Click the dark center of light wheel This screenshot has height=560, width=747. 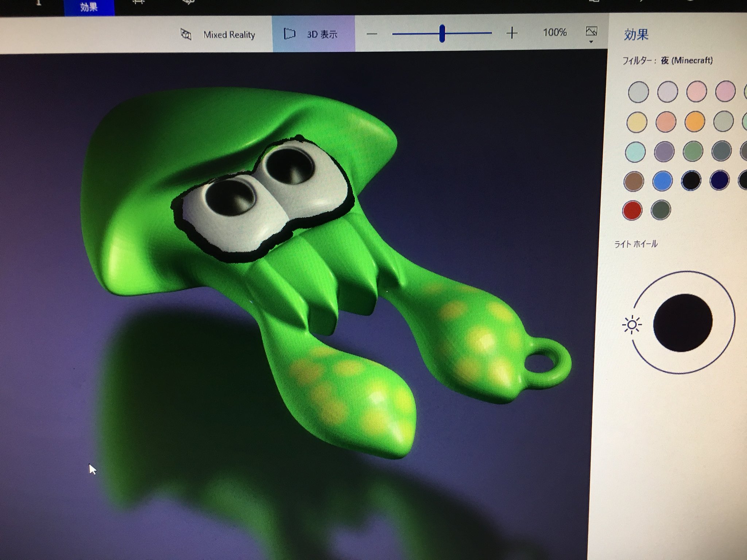[x=683, y=323]
